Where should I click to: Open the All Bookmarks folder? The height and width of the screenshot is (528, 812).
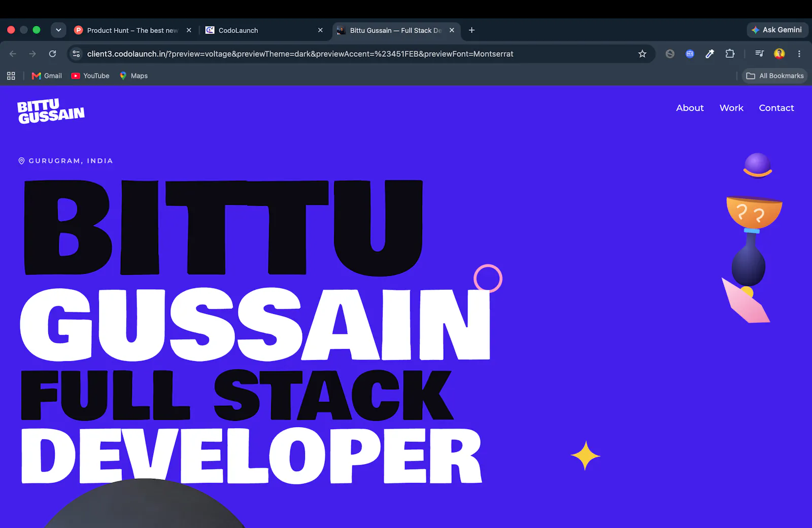coord(774,76)
